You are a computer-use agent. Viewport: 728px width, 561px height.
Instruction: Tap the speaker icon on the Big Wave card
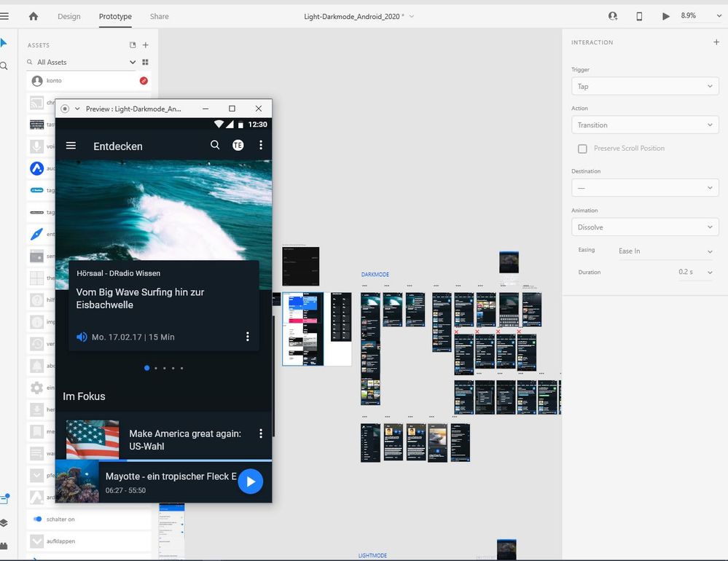click(x=82, y=337)
